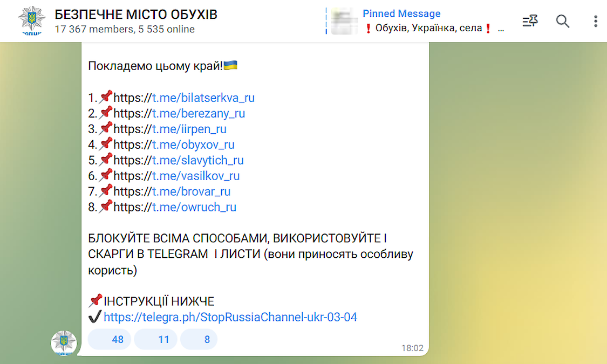
Task: Click the sender avatar beside the message
Action: 64,343
